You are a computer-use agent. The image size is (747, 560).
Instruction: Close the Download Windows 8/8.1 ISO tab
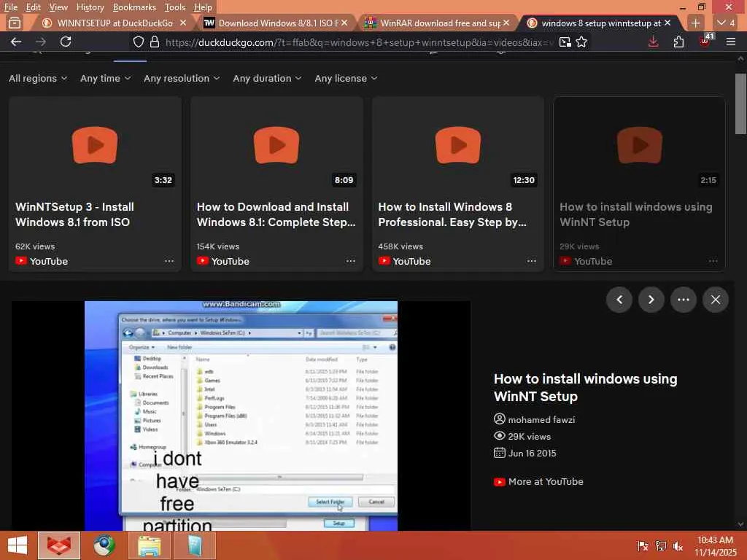pyautogui.click(x=344, y=23)
